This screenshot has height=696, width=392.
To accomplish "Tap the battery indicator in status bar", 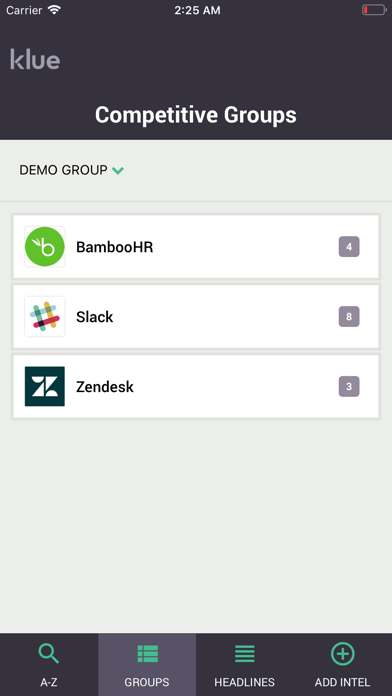I will 374,10.
